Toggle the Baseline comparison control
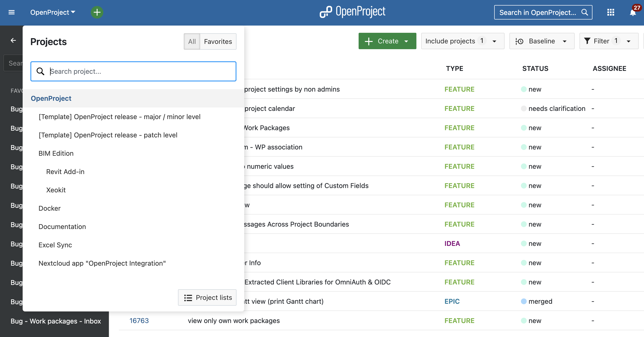Viewport: 644px width, 337px height. [541, 41]
